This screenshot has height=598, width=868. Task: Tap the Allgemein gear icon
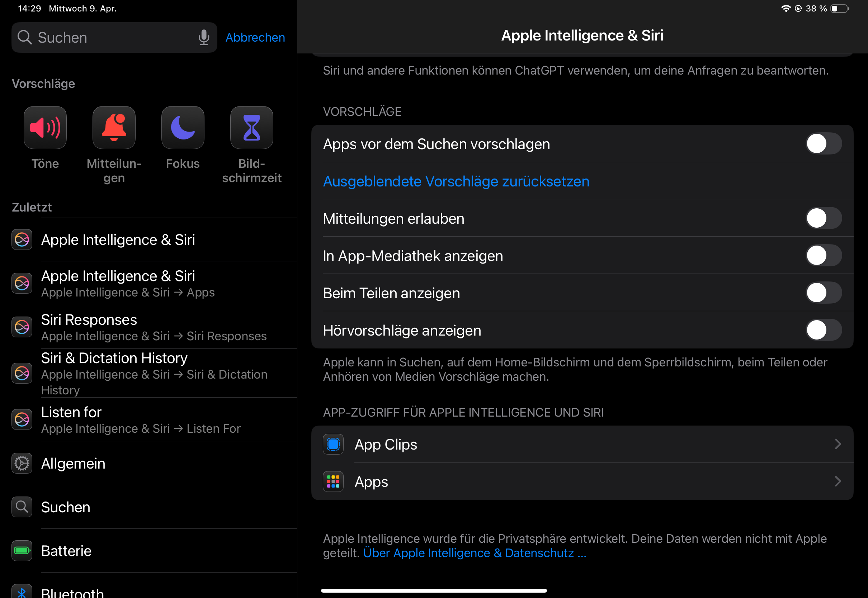coord(22,464)
